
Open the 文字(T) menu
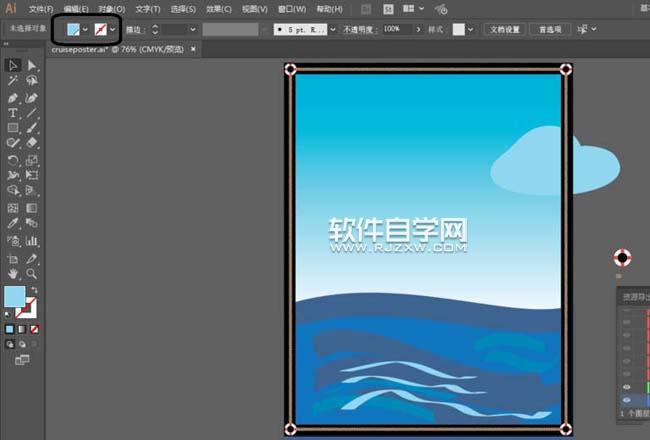(x=148, y=9)
